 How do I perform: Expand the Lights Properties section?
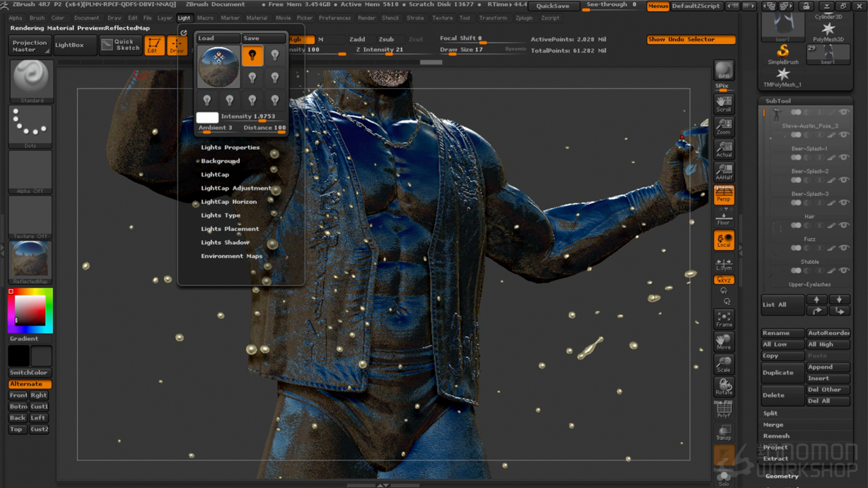point(230,147)
